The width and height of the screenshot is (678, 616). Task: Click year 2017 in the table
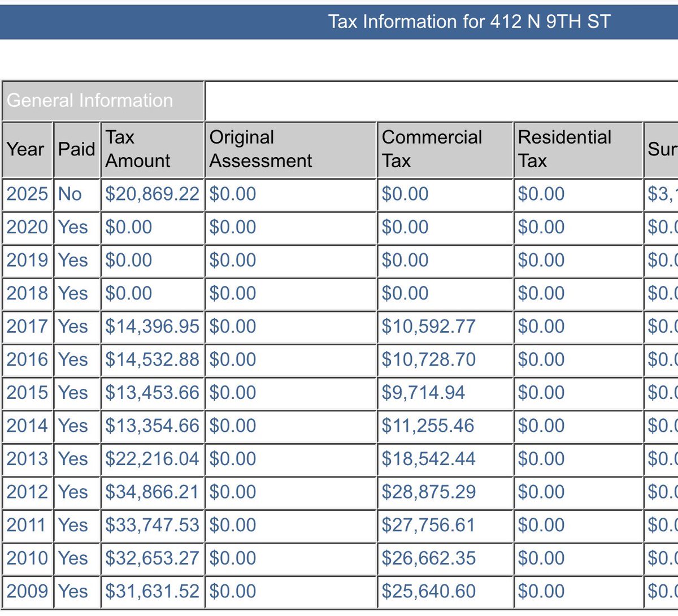tap(27, 326)
